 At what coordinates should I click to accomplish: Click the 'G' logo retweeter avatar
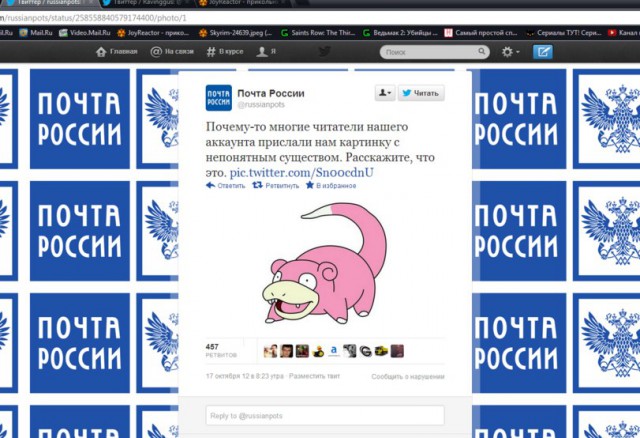tap(365, 351)
